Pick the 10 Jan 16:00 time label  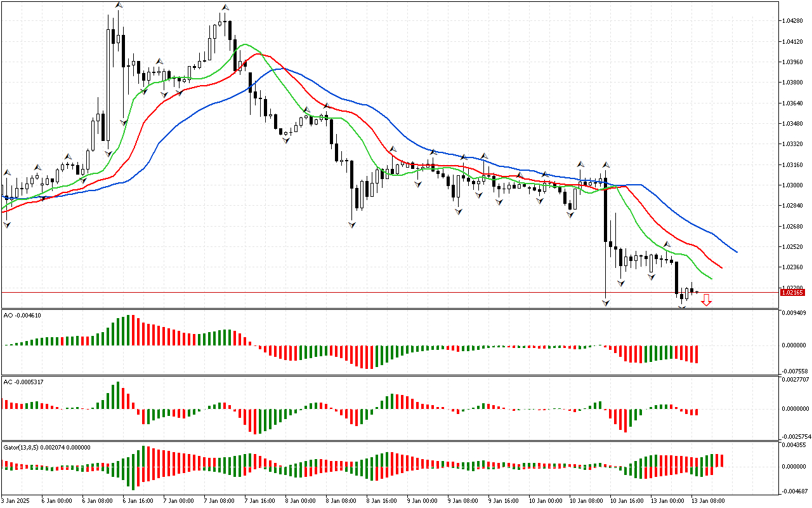pos(627,500)
